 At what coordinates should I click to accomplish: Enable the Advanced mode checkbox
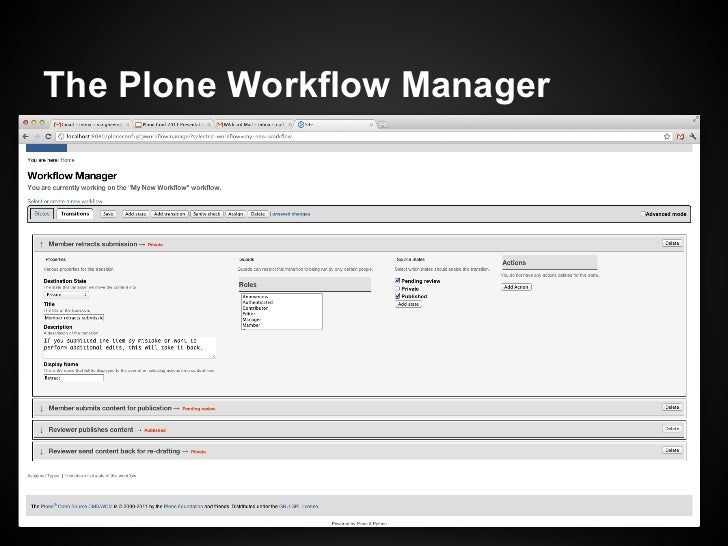643,214
